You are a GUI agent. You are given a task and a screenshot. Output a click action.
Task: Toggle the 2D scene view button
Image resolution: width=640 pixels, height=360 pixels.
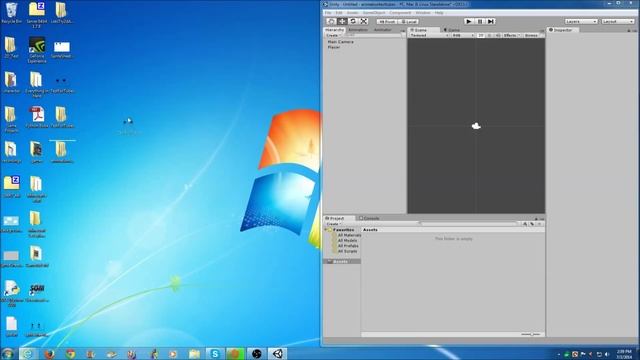pyautogui.click(x=481, y=36)
